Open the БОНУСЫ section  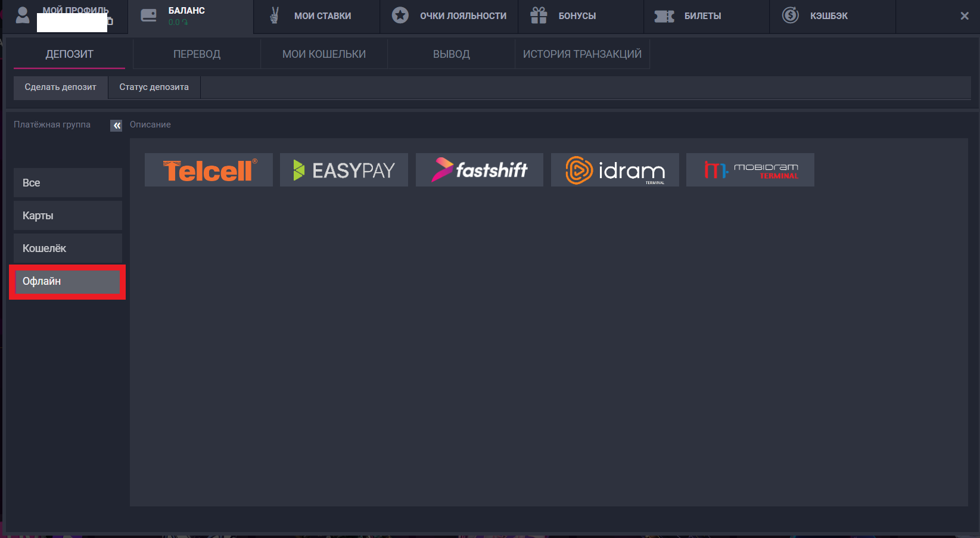pos(581,17)
